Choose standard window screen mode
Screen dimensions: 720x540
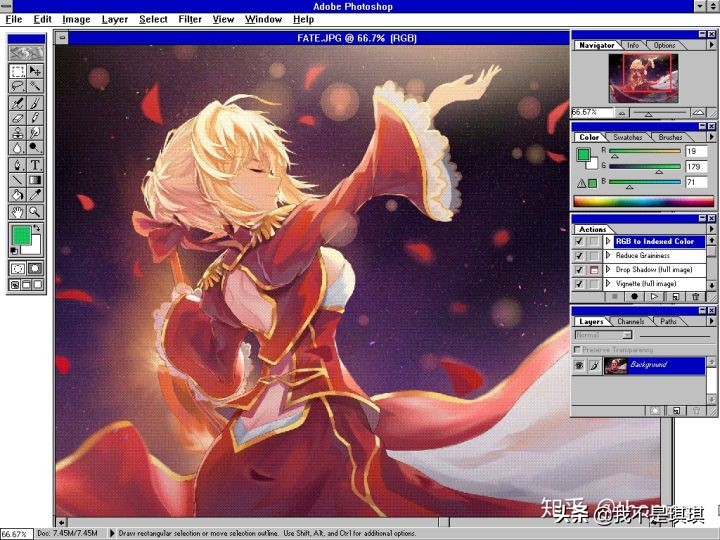[x=15, y=285]
